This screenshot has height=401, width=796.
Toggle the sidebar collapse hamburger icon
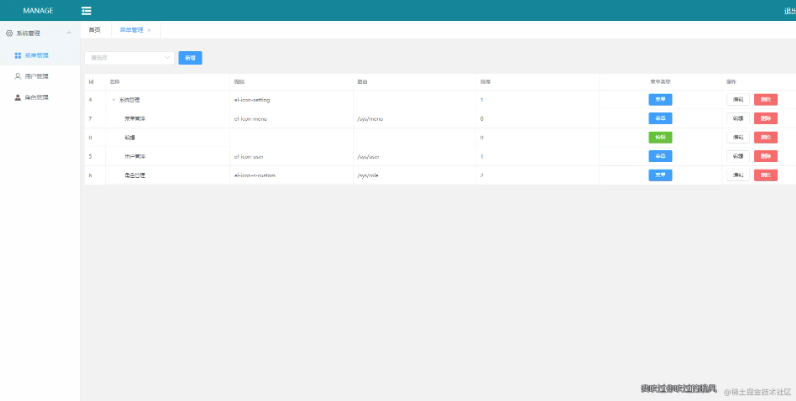86,11
